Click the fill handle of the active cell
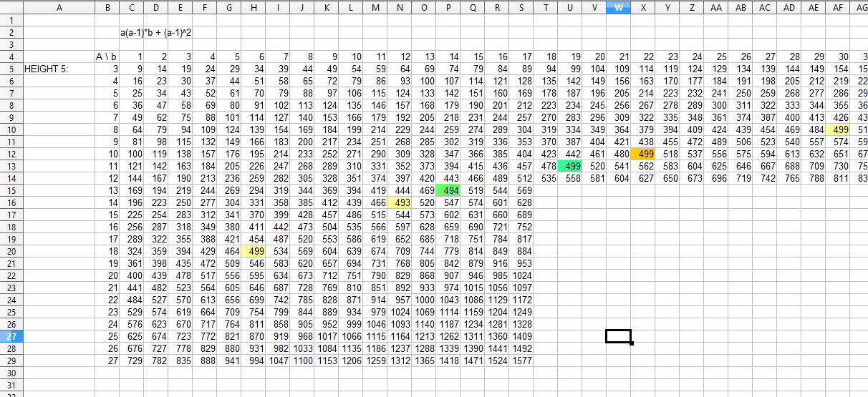This screenshot has height=397, width=868. (631, 343)
